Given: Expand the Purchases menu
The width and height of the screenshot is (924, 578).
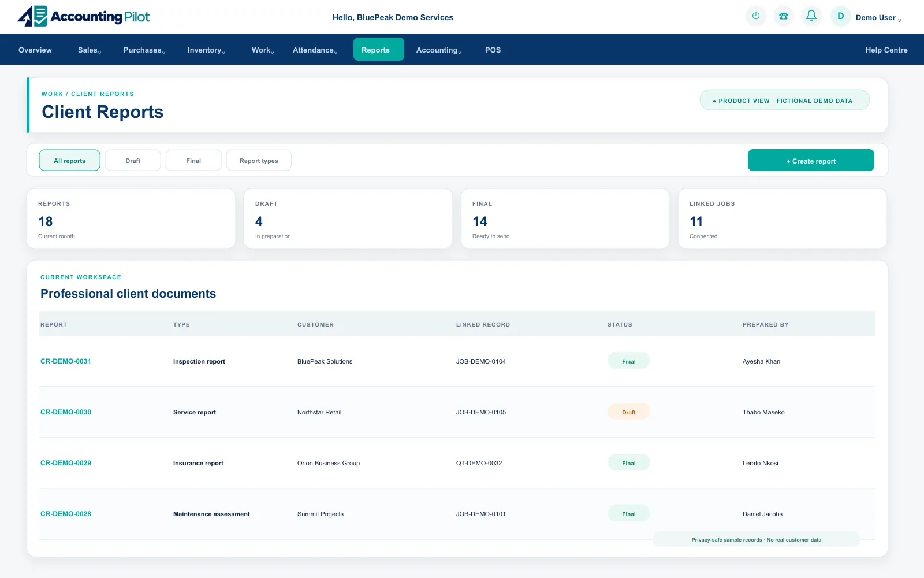Looking at the screenshot, I should tap(144, 50).
